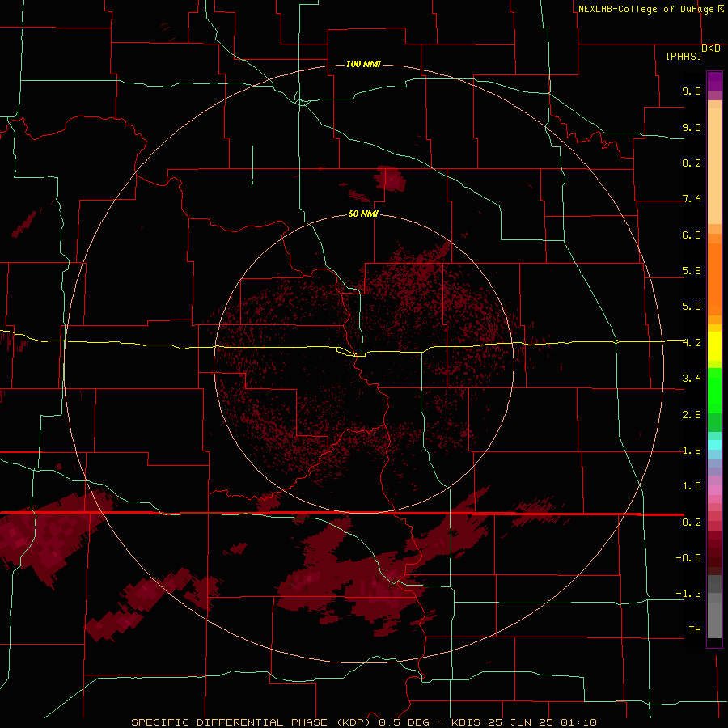Click the 9.0 value on the color scale

[x=692, y=127]
